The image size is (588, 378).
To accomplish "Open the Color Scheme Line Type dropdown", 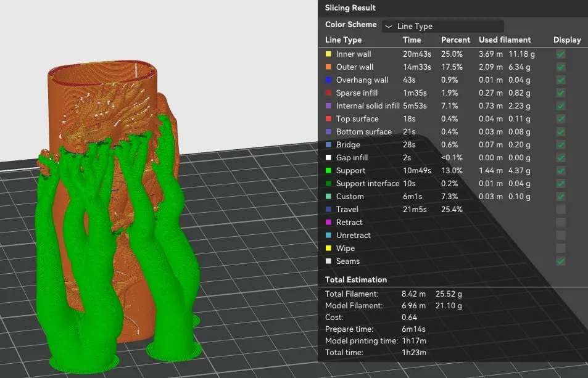I will (x=443, y=27).
